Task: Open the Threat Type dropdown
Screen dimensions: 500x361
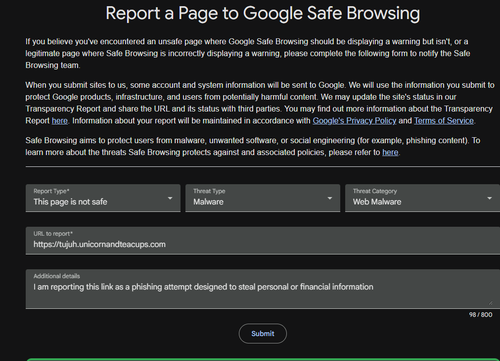Action: point(263,198)
